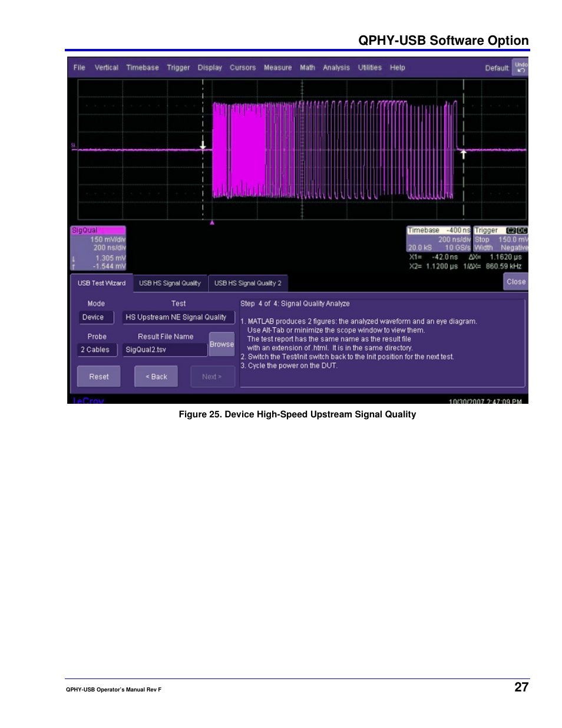Viewport: 562px width, 728px height.
Task: Open Test field HS Upstream NE Signal Quality
Action: click(x=178, y=317)
